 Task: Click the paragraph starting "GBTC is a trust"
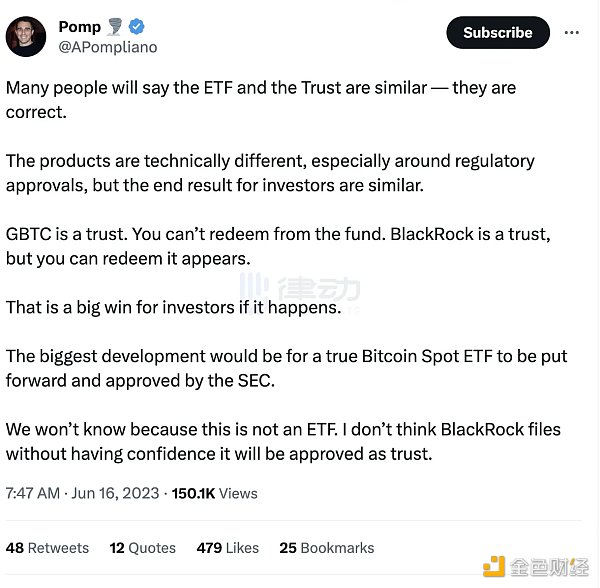click(278, 247)
